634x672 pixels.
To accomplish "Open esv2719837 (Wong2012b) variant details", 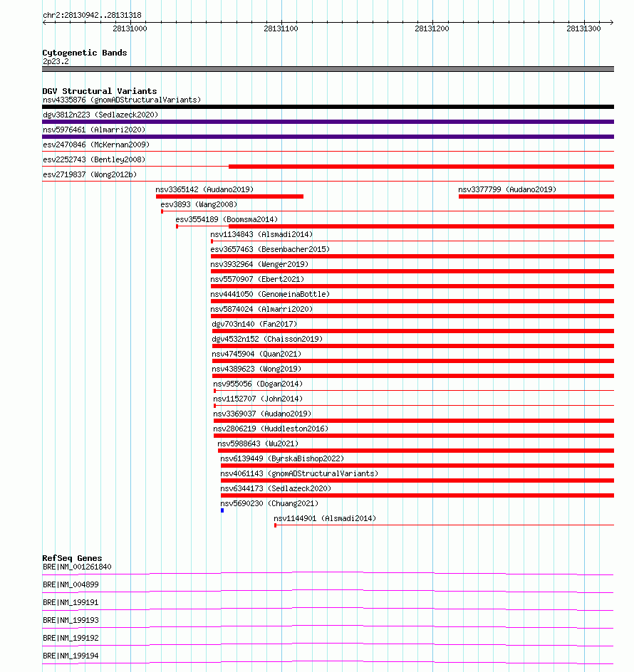I will 90,175.
